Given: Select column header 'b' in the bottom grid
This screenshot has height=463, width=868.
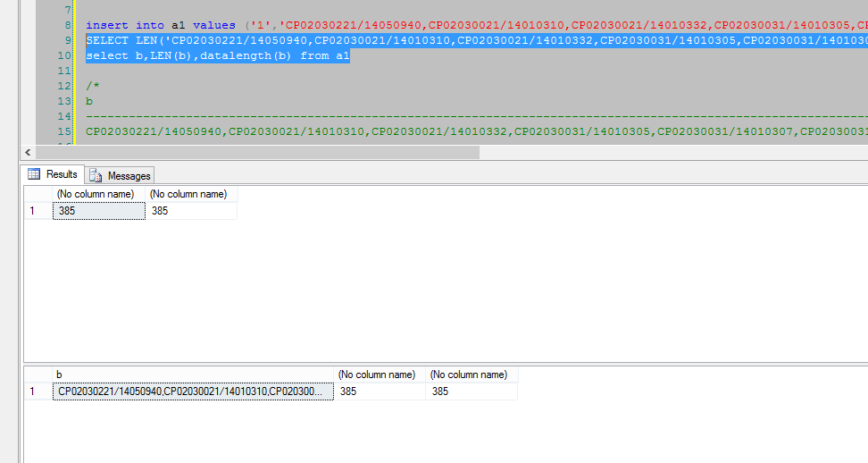Looking at the screenshot, I should 192,375.
